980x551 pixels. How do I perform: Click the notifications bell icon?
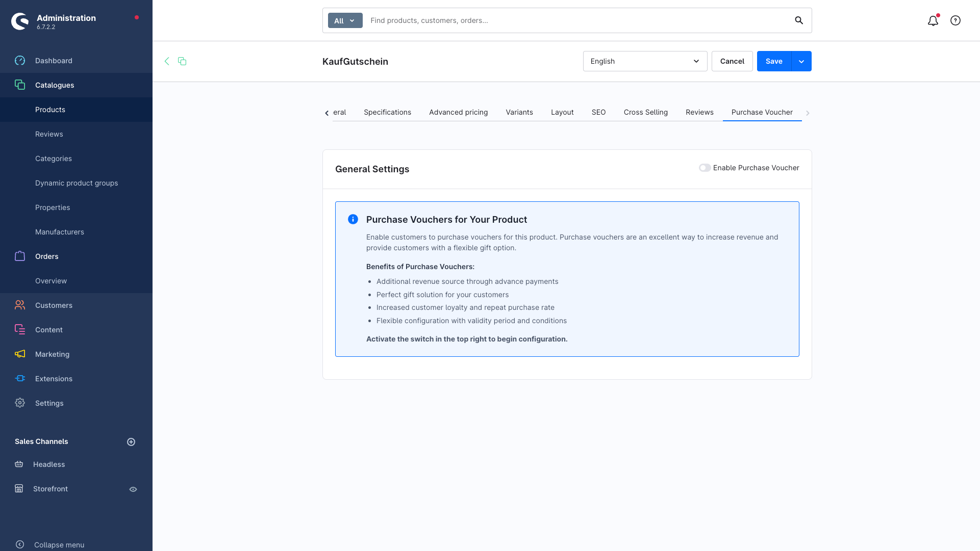click(x=933, y=21)
